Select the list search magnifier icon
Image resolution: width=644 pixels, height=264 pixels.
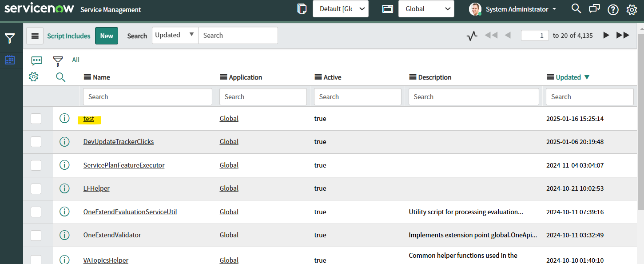tap(60, 76)
